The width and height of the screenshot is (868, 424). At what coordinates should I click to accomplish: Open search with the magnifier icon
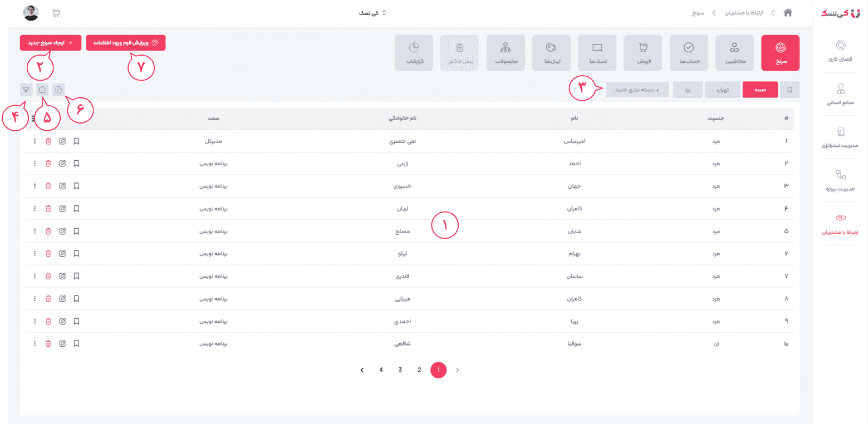pos(42,90)
